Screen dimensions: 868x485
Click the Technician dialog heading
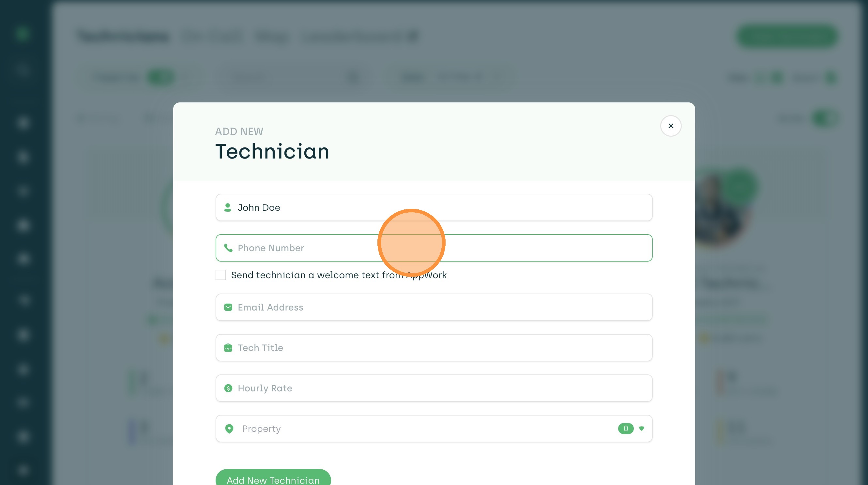(x=272, y=151)
